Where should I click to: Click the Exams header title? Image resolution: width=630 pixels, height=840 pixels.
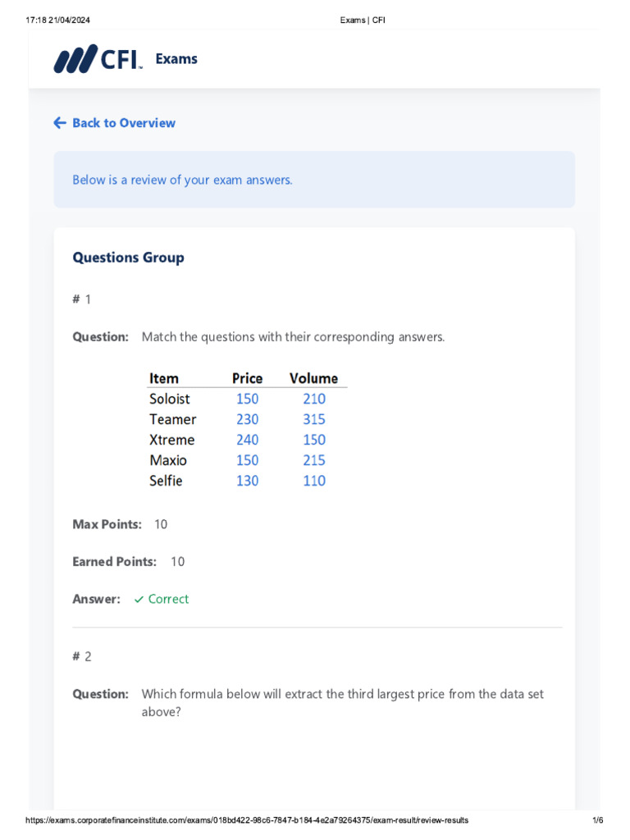(x=176, y=59)
